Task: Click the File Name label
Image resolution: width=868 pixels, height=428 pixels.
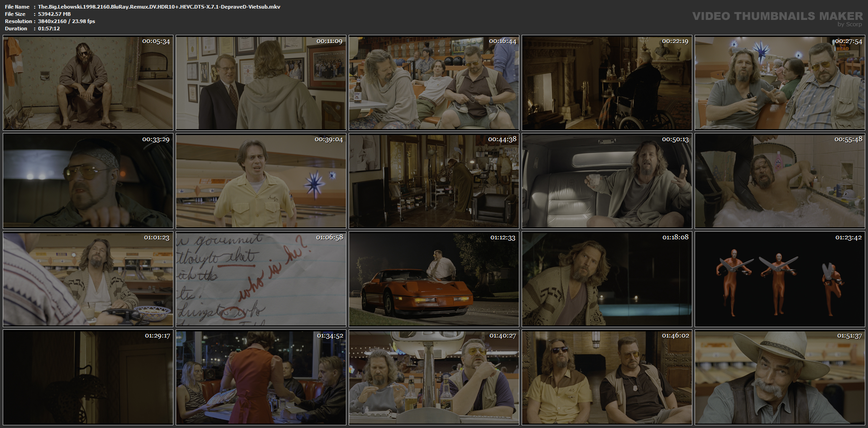Action: pos(17,7)
